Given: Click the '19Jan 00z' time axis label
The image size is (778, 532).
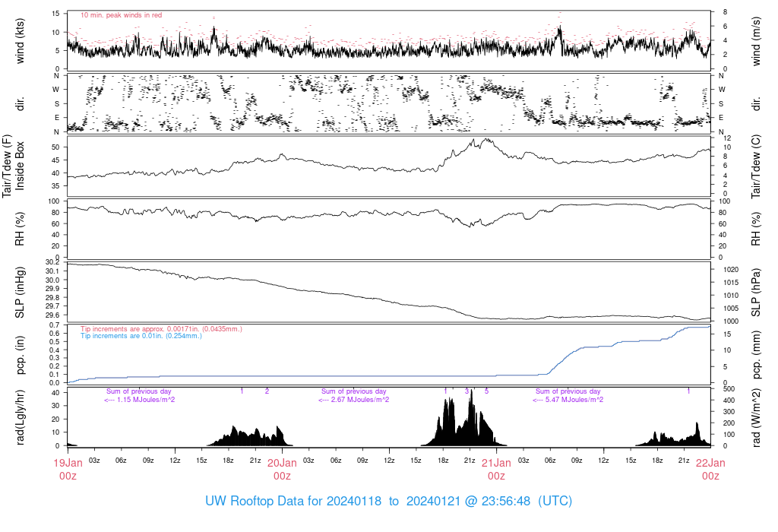Looking at the screenshot, I should 68,469.
